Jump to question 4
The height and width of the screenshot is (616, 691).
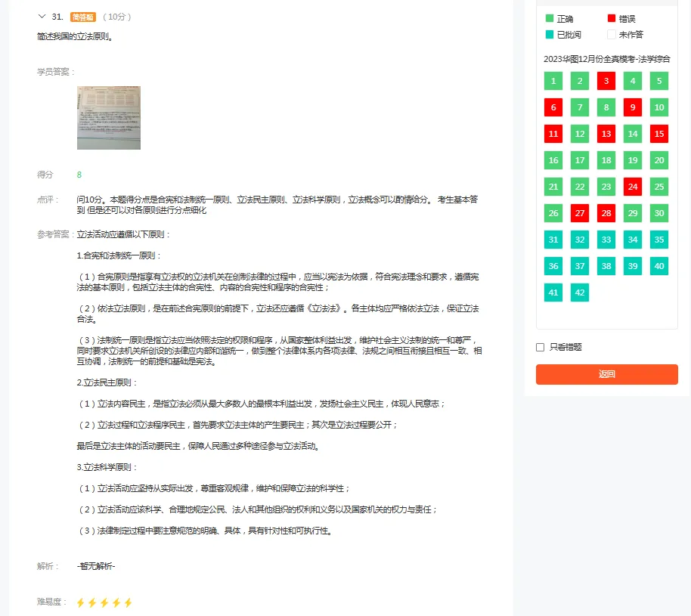[633, 81]
